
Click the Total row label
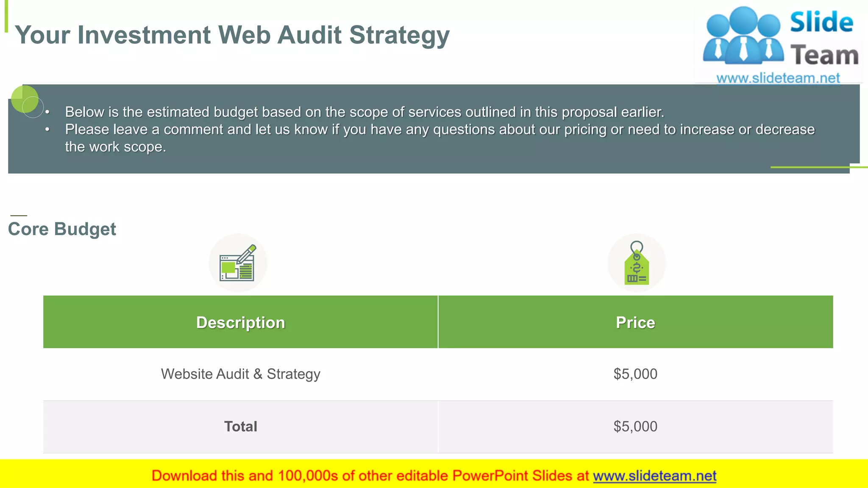pos(240,427)
